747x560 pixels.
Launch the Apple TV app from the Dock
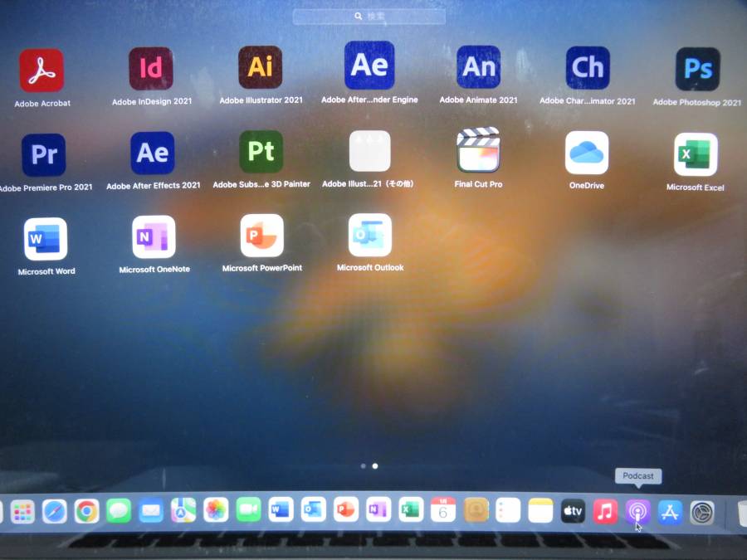[573, 511]
